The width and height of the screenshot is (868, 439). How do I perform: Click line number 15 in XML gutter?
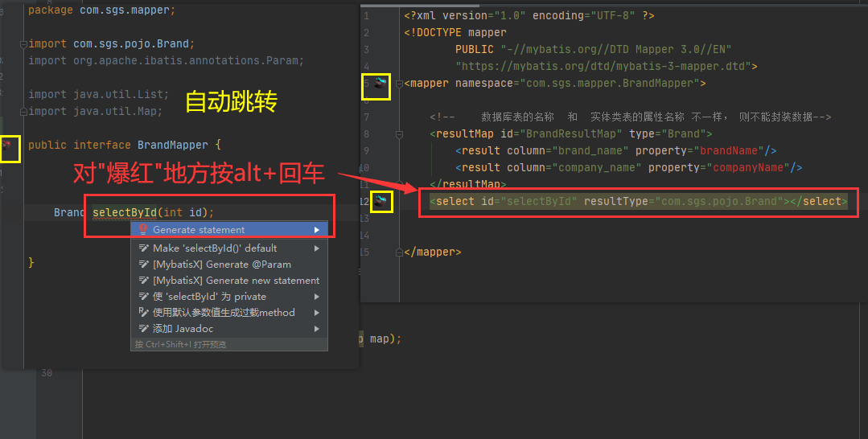pyautogui.click(x=364, y=252)
